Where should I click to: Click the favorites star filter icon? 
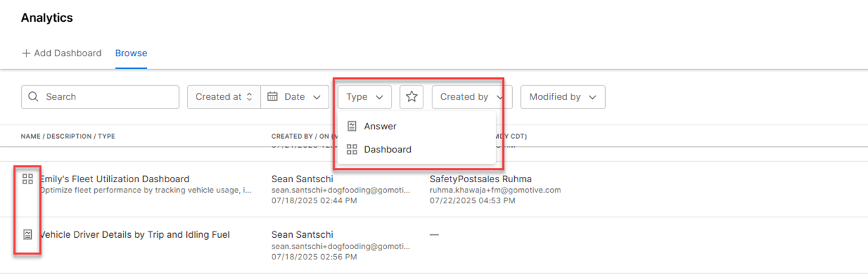tap(411, 97)
